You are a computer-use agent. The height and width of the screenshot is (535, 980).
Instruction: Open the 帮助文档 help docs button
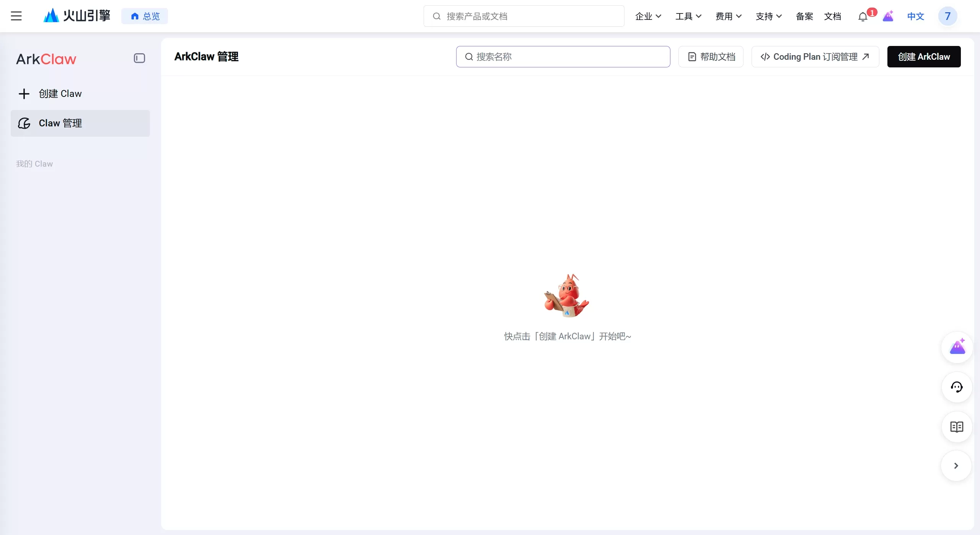point(711,57)
